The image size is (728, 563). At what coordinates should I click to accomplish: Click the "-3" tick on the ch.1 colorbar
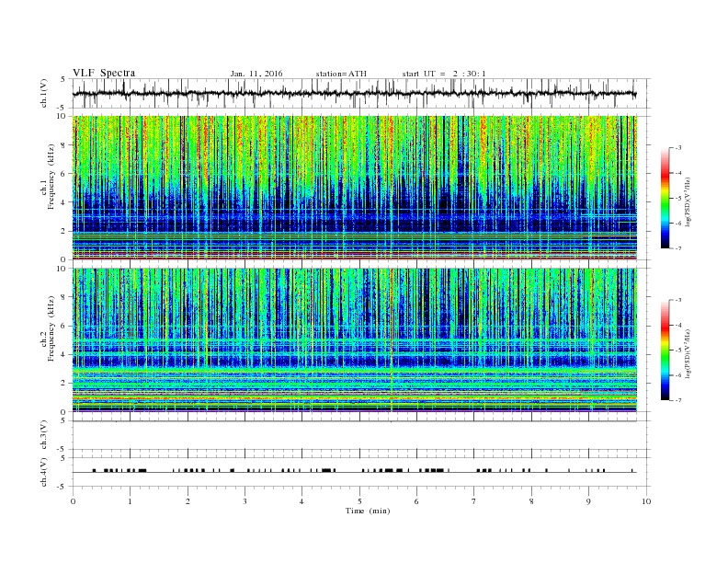pyautogui.click(x=678, y=148)
